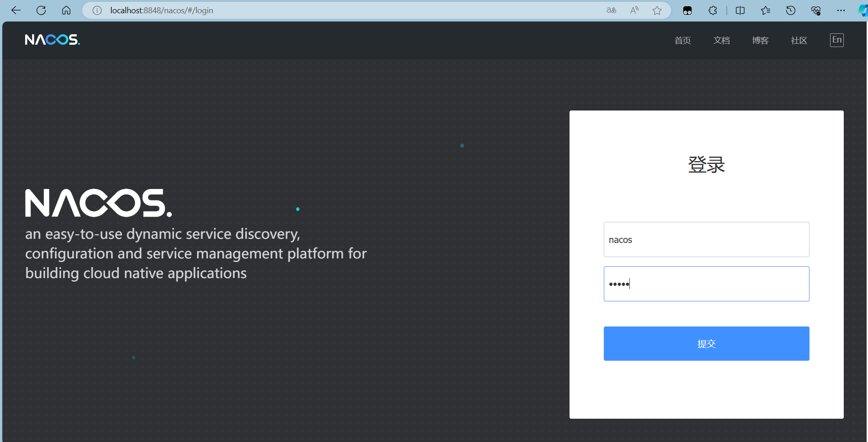Image resolution: width=868 pixels, height=442 pixels.
Task: Click the address bar URL
Action: click(x=161, y=11)
